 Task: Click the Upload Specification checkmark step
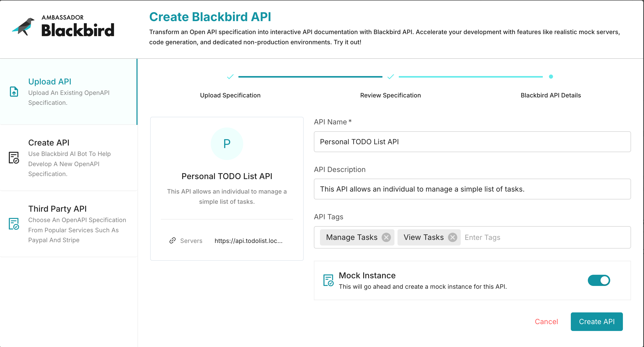click(x=230, y=77)
